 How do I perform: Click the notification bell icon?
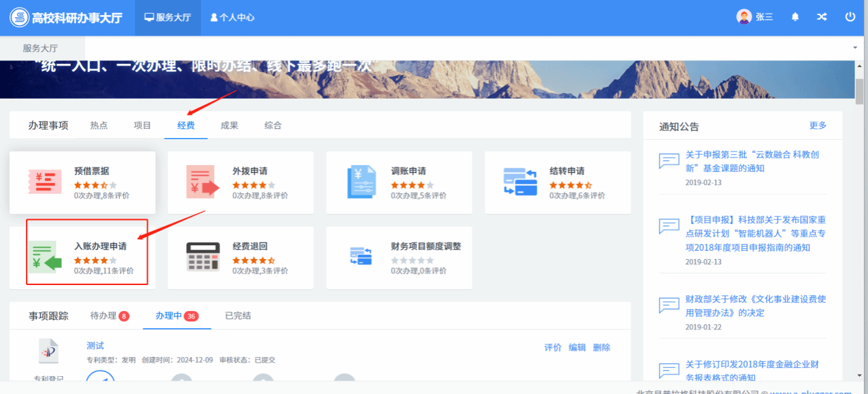(795, 17)
